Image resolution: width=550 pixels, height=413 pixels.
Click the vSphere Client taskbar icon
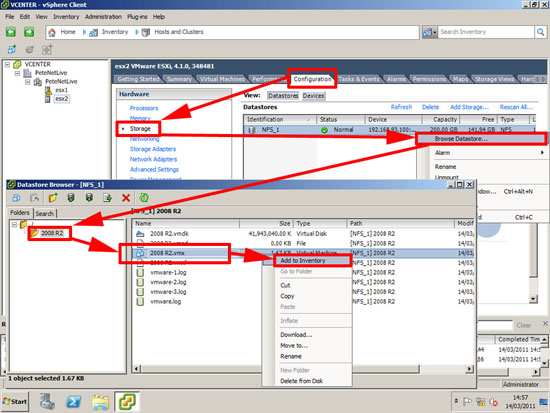tap(127, 401)
